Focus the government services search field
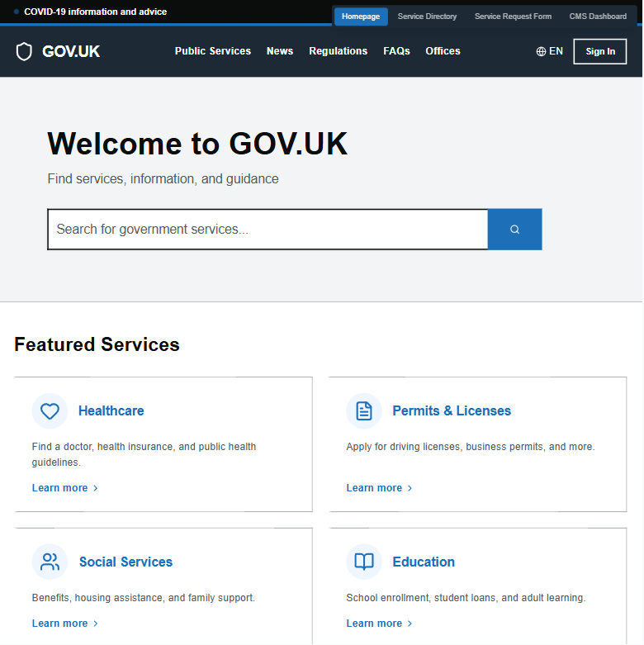 [x=268, y=230]
